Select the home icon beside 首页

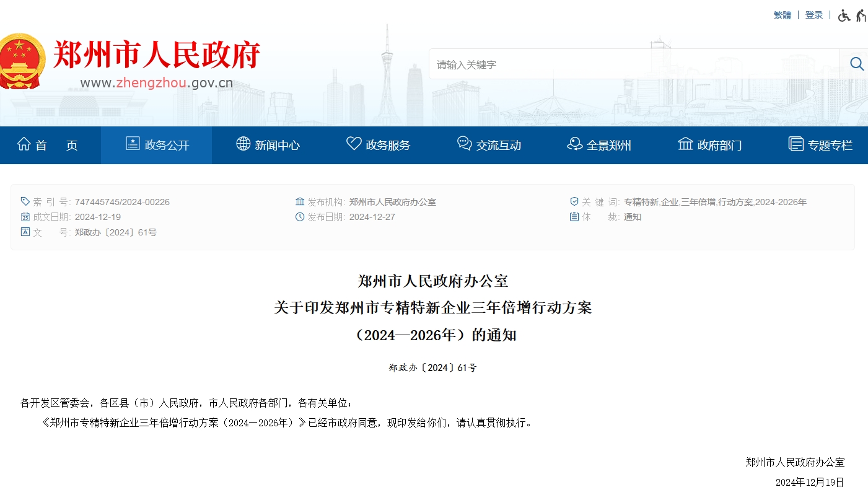pyautogui.click(x=24, y=144)
